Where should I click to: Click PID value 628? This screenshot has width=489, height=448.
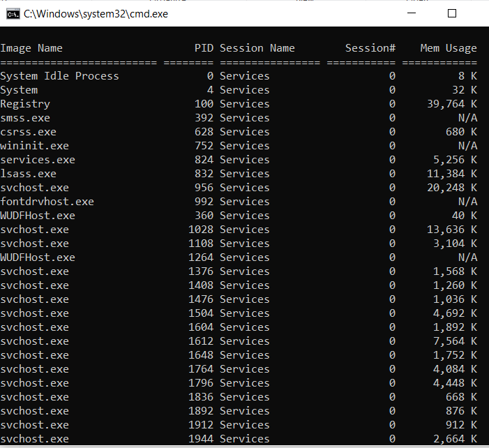click(x=204, y=132)
